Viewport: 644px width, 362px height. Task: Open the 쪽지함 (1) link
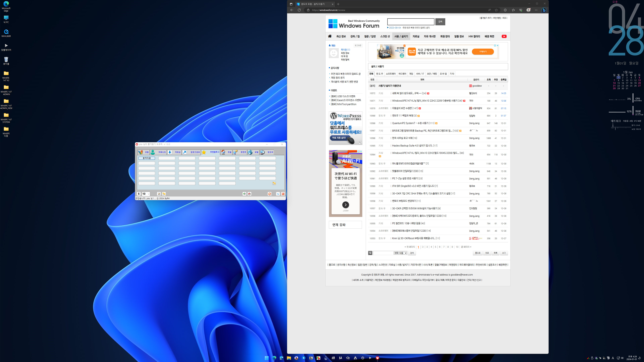point(345,50)
